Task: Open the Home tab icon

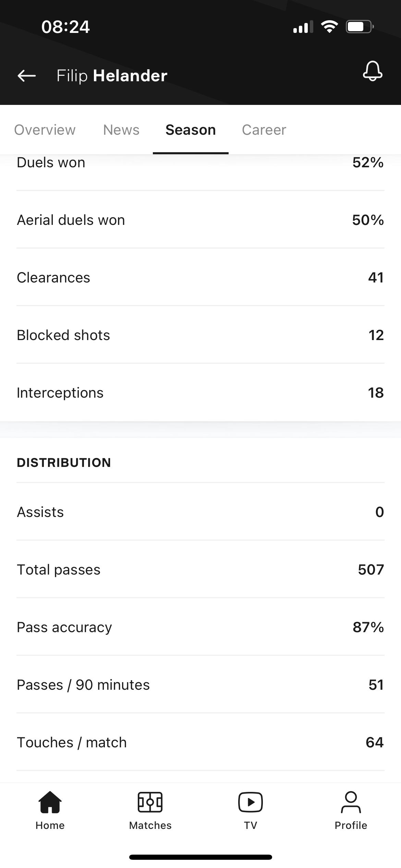Action: click(x=50, y=802)
